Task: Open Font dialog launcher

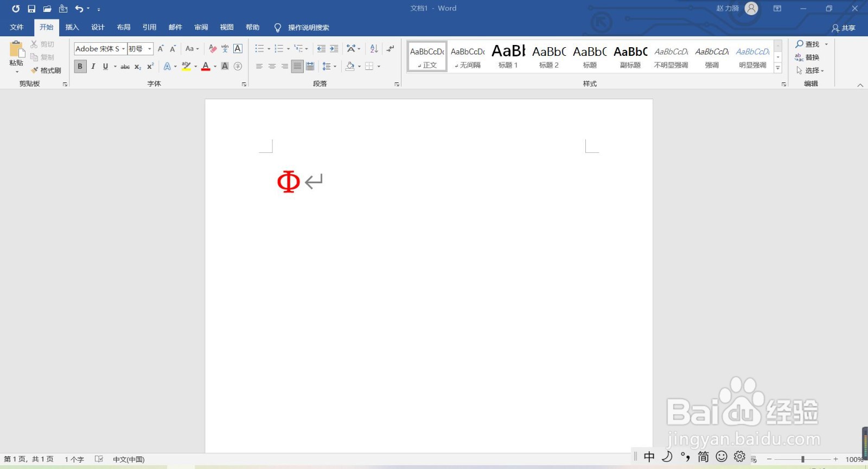Action: click(244, 84)
